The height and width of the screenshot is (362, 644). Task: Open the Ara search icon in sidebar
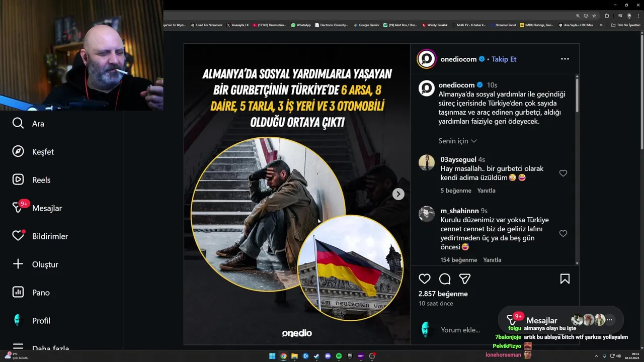(18, 123)
